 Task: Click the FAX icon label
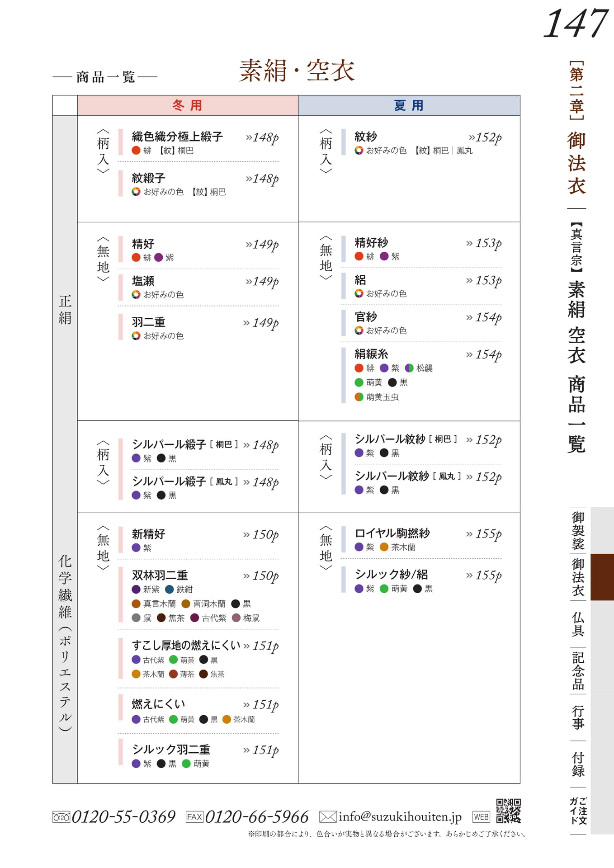point(194,816)
